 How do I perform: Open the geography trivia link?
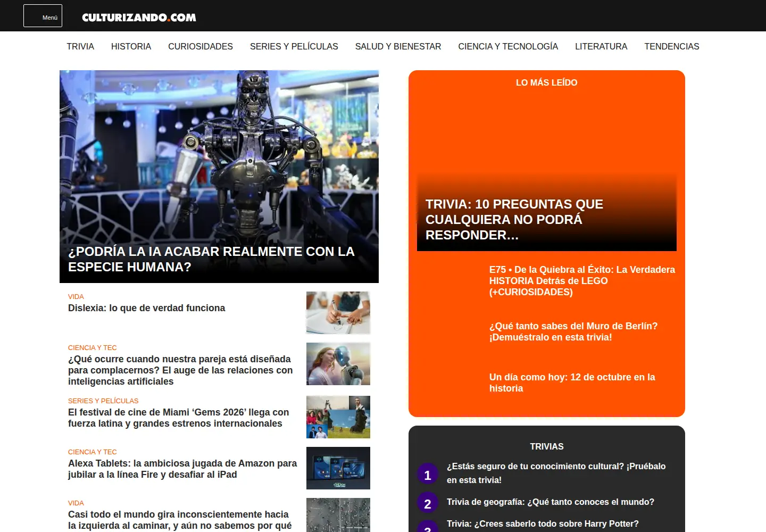551,502
